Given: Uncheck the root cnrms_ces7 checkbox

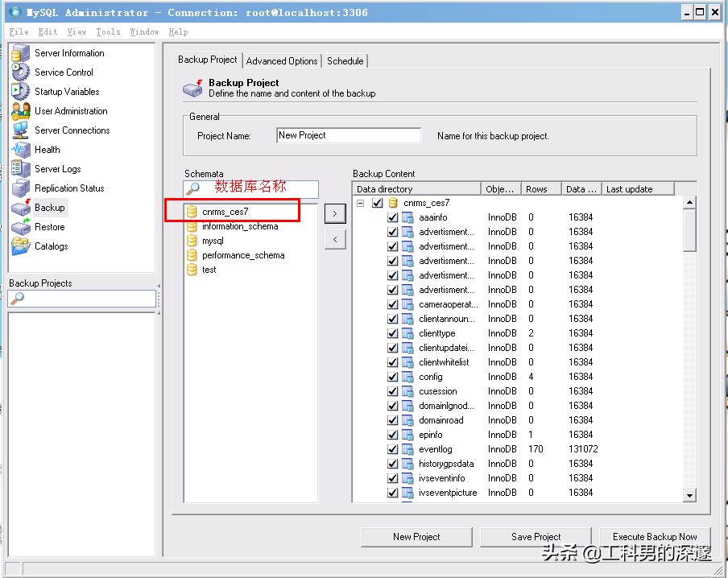Looking at the screenshot, I should tap(377, 203).
